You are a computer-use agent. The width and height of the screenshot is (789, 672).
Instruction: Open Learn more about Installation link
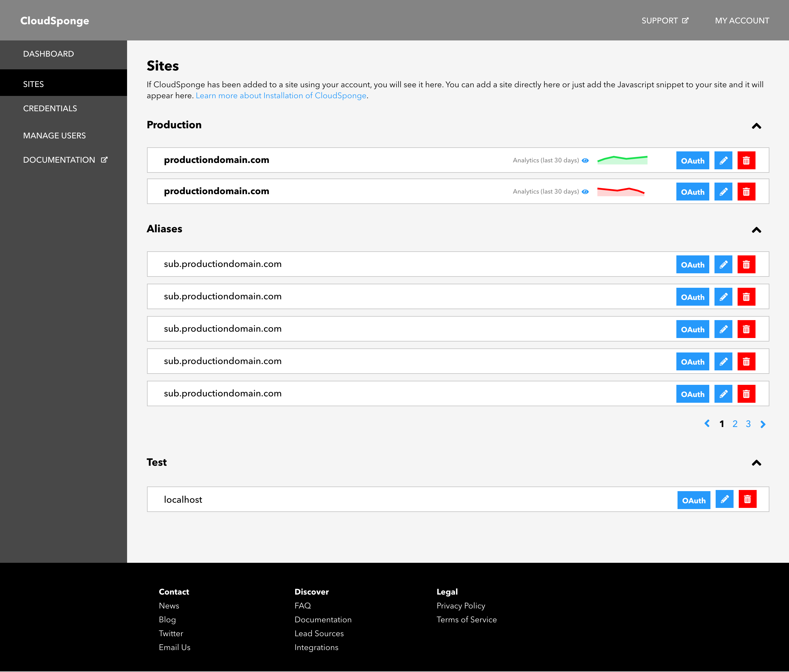pos(281,96)
